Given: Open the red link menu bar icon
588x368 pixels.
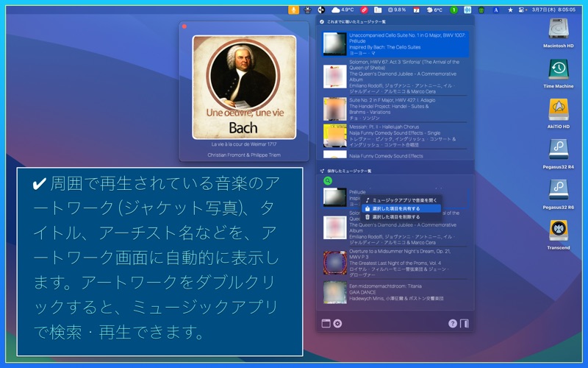Looking at the screenshot, I should (364, 10).
